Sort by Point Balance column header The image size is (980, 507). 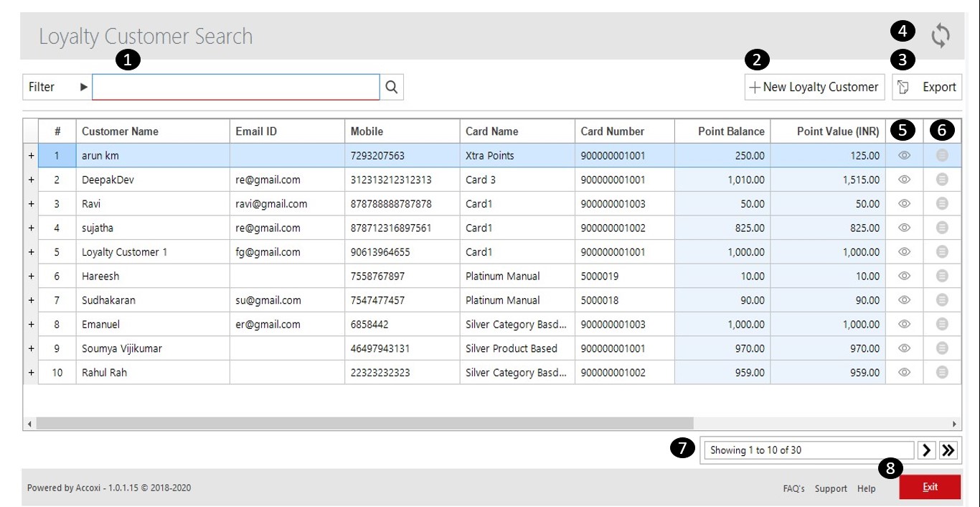pyautogui.click(x=722, y=131)
